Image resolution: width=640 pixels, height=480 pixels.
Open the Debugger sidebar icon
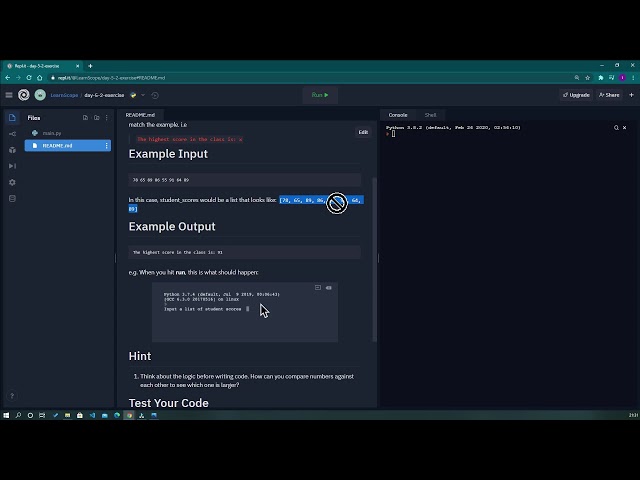pyautogui.click(x=12, y=166)
